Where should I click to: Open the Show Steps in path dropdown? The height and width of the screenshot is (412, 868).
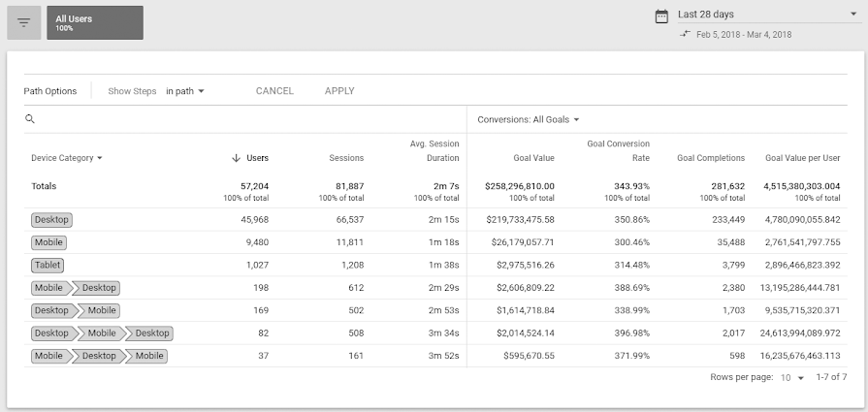[x=185, y=91]
